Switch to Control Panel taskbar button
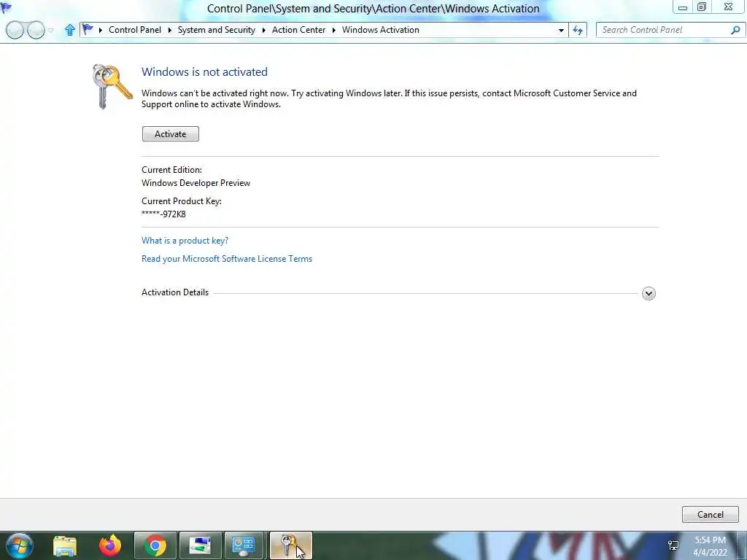This screenshot has height=560, width=747. (244, 545)
